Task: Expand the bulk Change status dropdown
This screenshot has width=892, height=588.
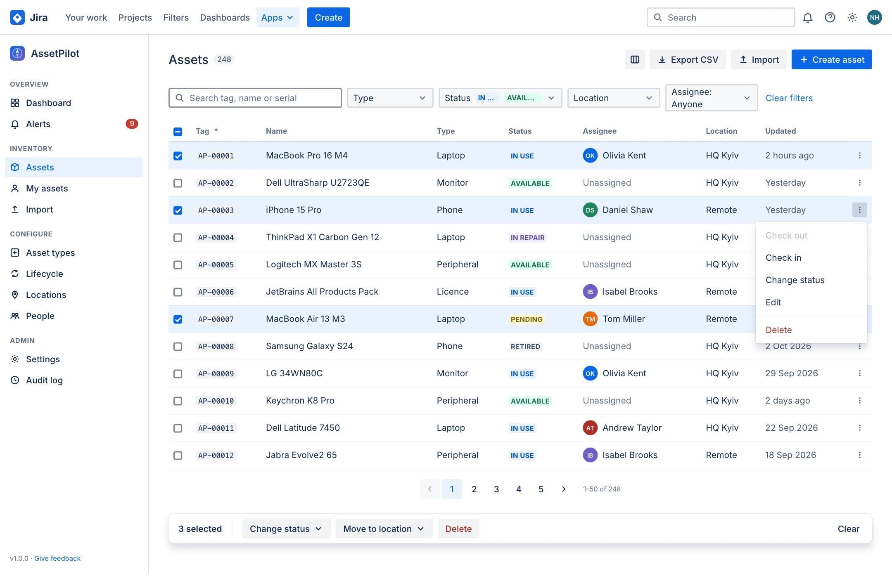Action: (286, 529)
